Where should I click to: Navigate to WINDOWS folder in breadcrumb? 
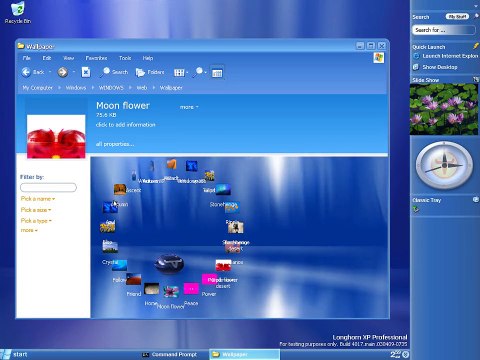tap(111, 88)
